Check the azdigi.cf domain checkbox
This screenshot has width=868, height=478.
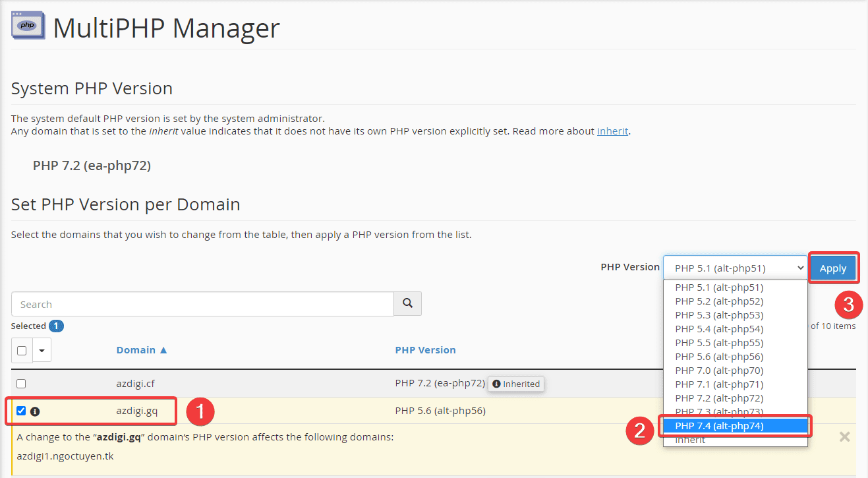pyautogui.click(x=21, y=384)
